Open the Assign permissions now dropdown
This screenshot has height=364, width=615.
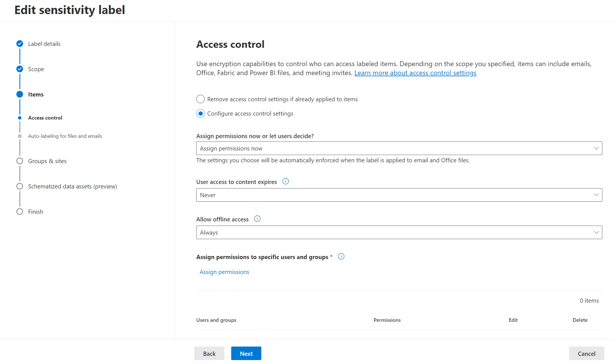pos(399,148)
